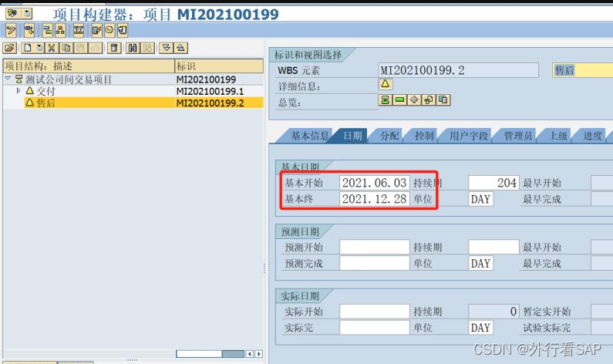Open the 控制 tab
613x364 pixels.
pos(425,136)
